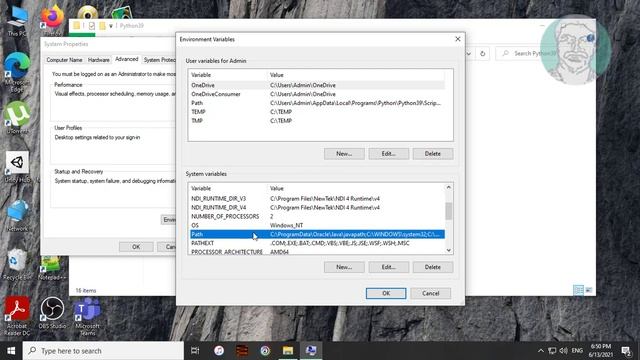The image size is (640, 360).
Task: Select the OS system variable
Action: tap(318, 225)
